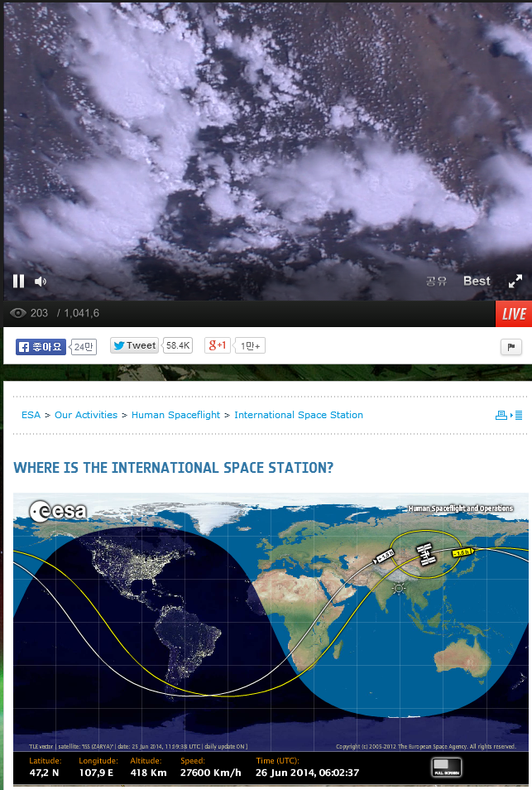Click the esa logo on the map
Viewport: 532px width, 790px height.
tap(58, 512)
